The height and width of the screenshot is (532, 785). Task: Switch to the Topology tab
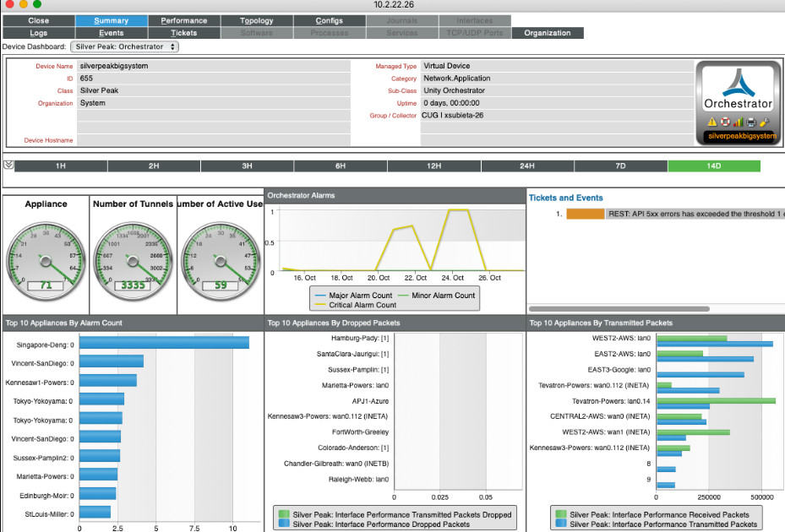(x=257, y=20)
